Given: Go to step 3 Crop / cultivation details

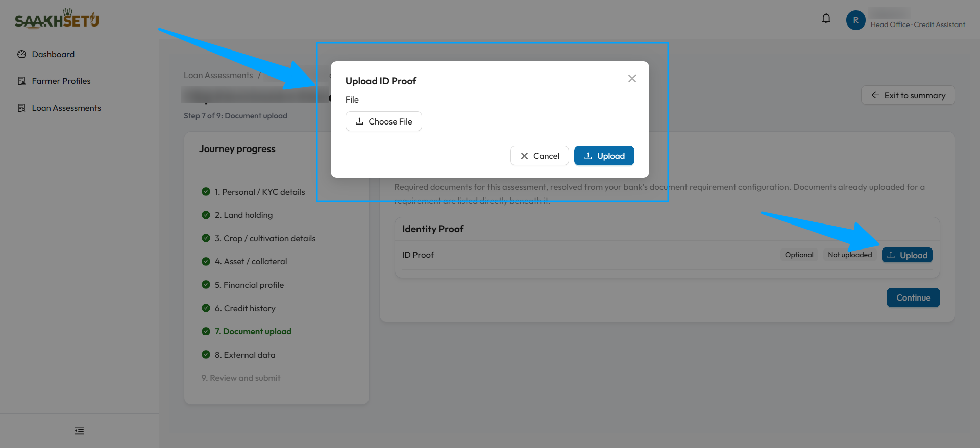Looking at the screenshot, I should 265,238.
